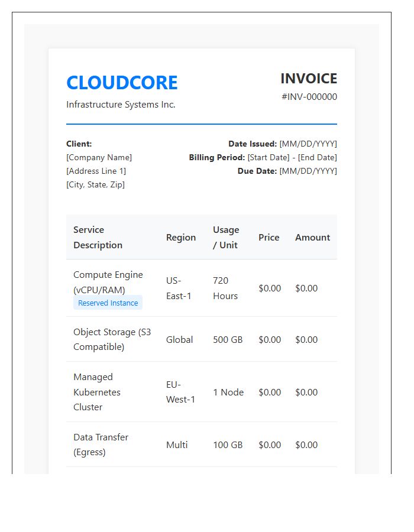The image size is (414, 532).
Task: Select the '100 GB' usage cell
Action: click(228, 445)
